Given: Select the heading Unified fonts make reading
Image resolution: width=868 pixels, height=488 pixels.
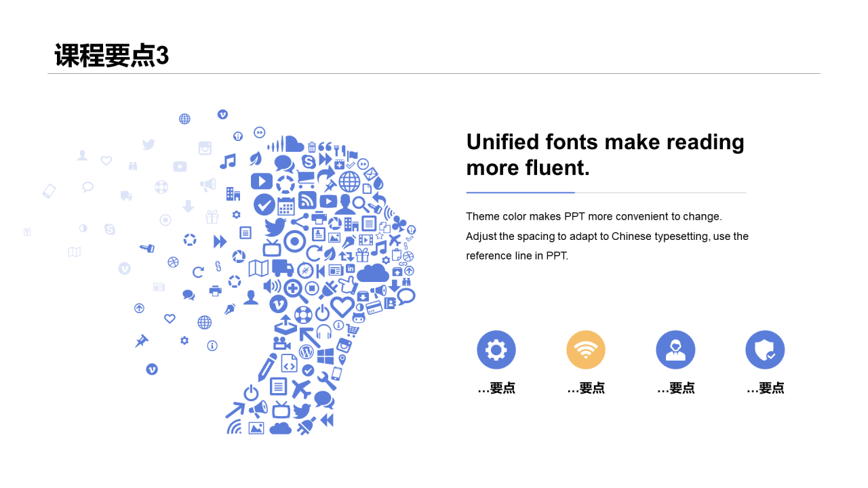Looking at the screenshot, I should 606,142.
